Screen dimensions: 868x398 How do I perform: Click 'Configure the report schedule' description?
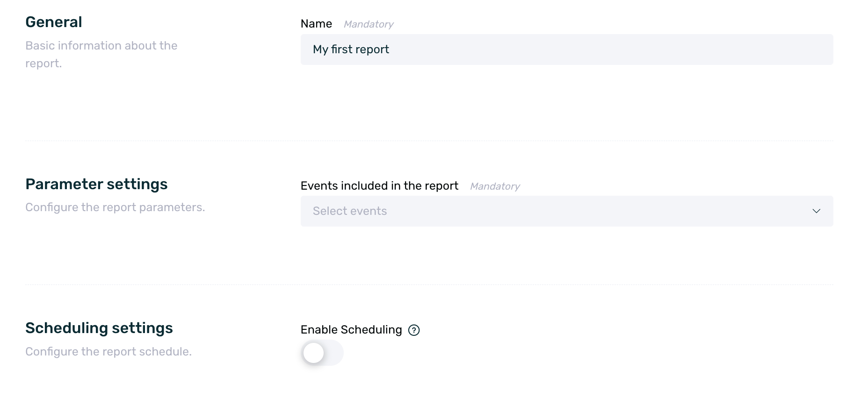108,352
